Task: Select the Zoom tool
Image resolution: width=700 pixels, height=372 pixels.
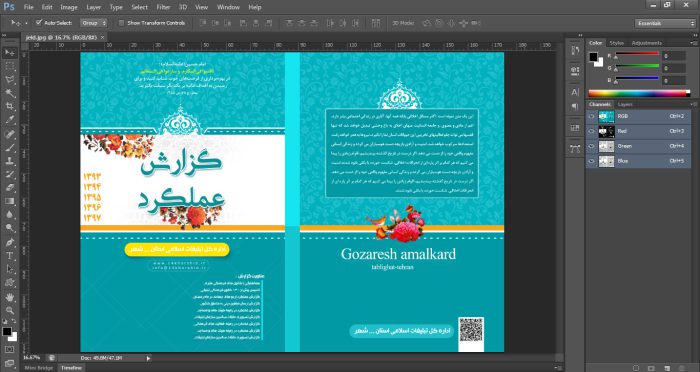Action: click(x=10, y=310)
